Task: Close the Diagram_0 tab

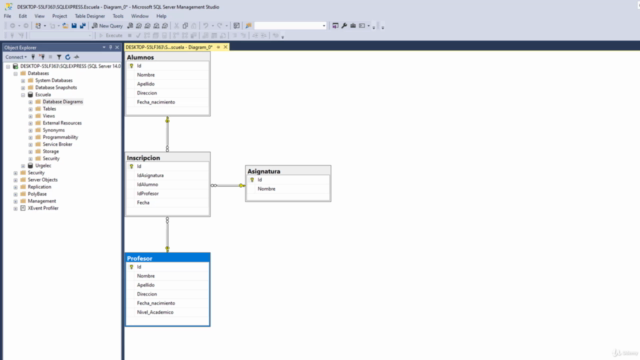Action: coord(225,47)
